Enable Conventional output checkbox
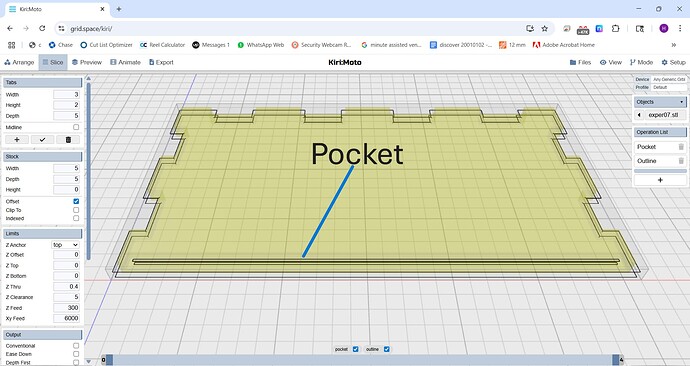 coord(76,346)
